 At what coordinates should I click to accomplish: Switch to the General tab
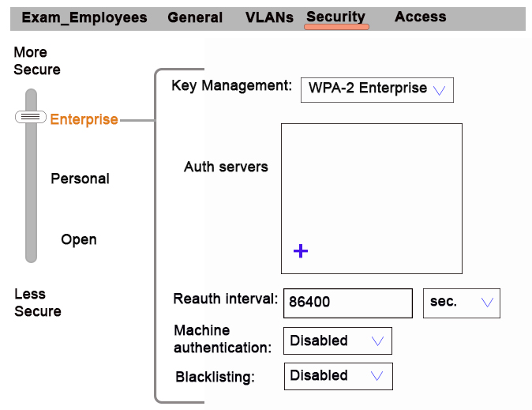coord(195,17)
